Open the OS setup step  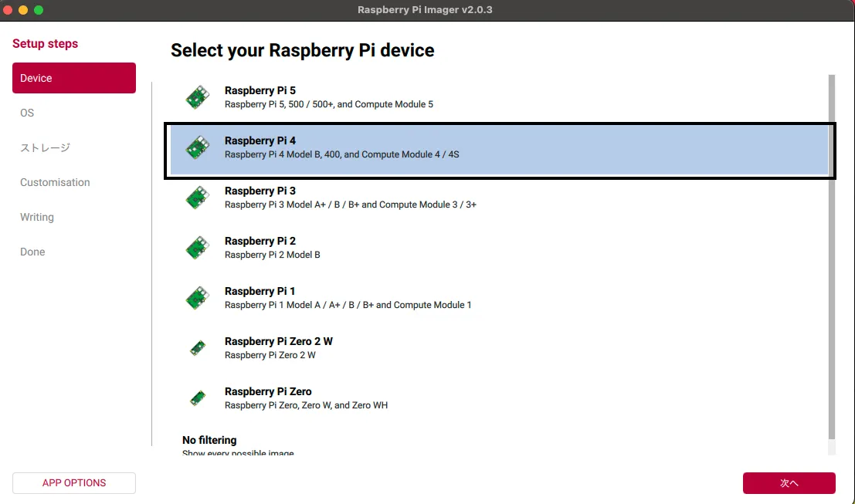pyautogui.click(x=27, y=113)
